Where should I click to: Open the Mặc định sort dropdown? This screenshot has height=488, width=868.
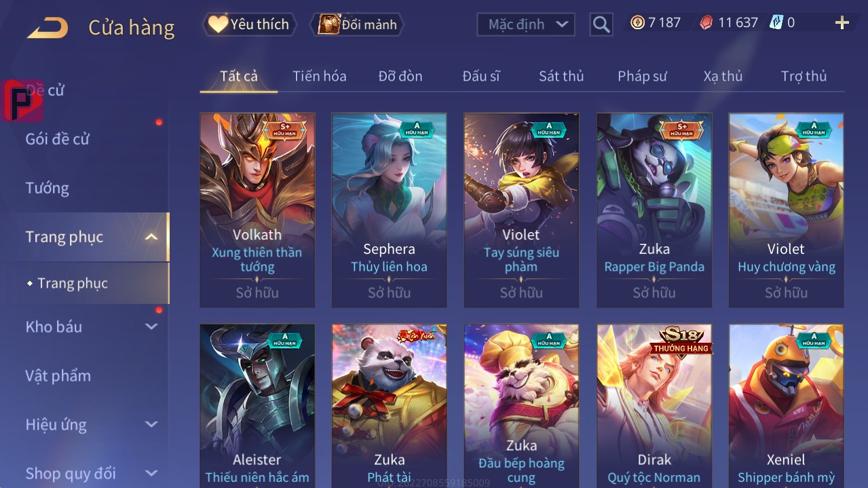click(x=526, y=24)
